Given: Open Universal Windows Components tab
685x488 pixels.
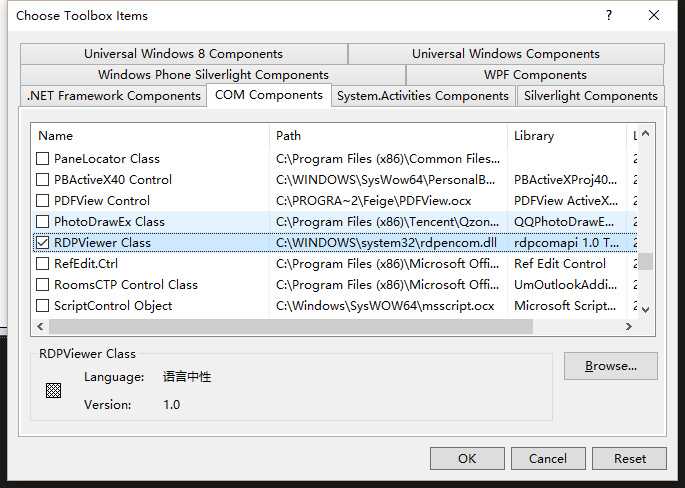Looking at the screenshot, I should tap(506, 54).
